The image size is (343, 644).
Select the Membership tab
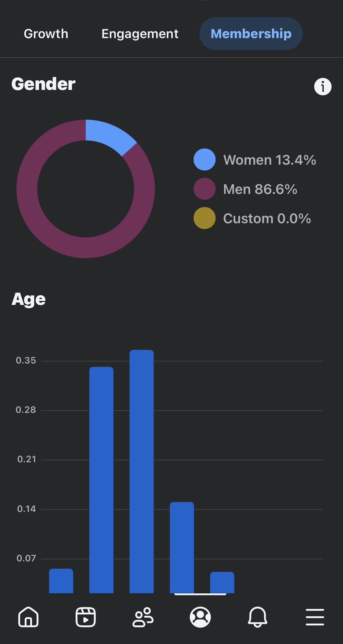[251, 34]
